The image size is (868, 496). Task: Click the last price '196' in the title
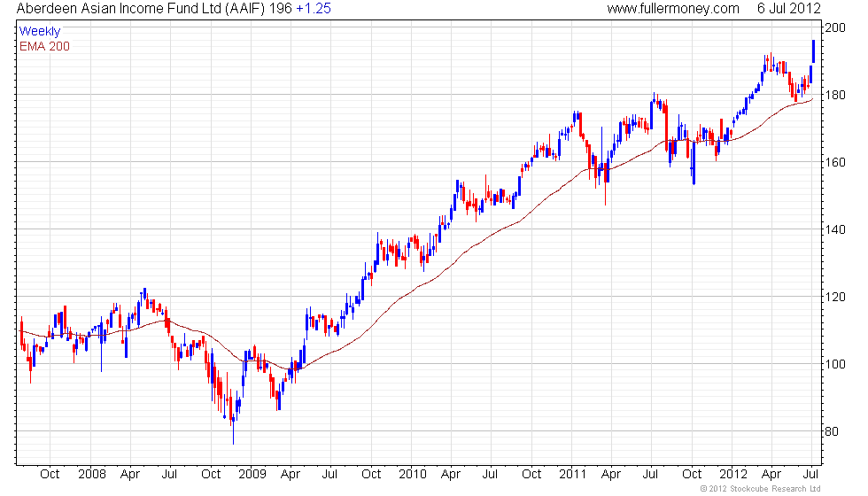pos(281,9)
